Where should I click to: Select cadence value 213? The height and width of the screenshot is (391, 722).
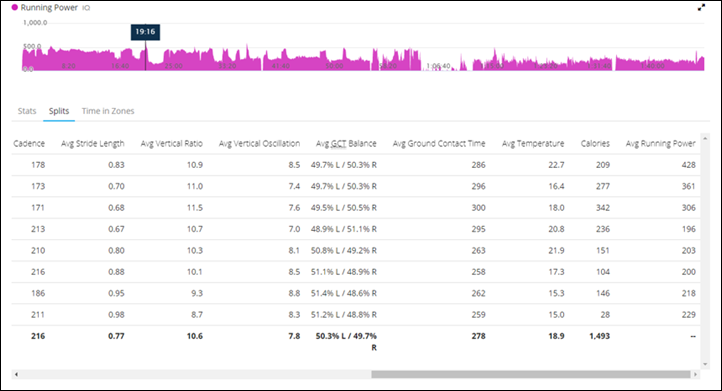(x=38, y=229)
